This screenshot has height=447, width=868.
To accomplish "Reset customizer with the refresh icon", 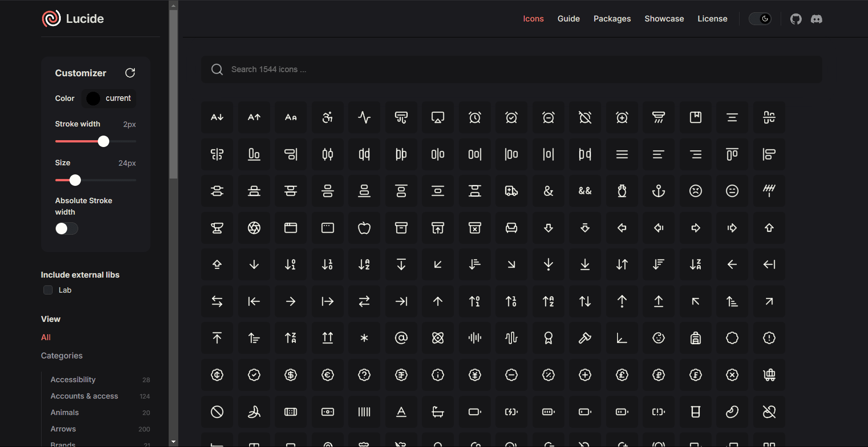I will [x=130, y=73].
